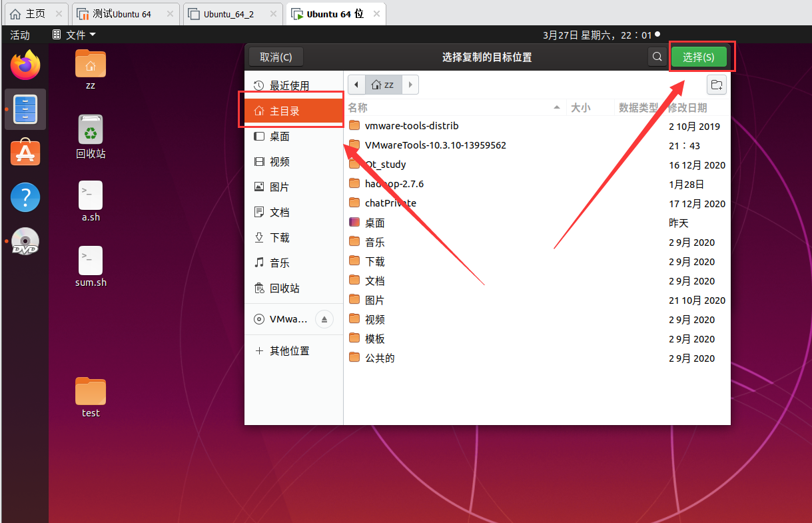Go back with the left path arrow

tap(356, 85)
